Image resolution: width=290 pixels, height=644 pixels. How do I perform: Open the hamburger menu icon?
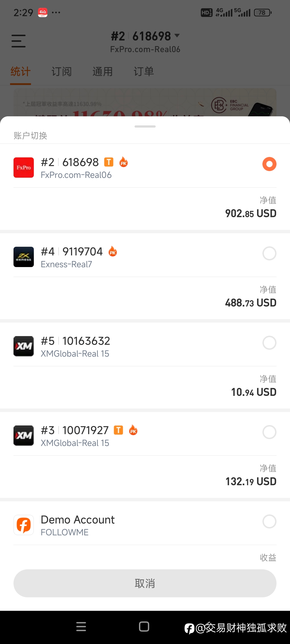point(19,41)
